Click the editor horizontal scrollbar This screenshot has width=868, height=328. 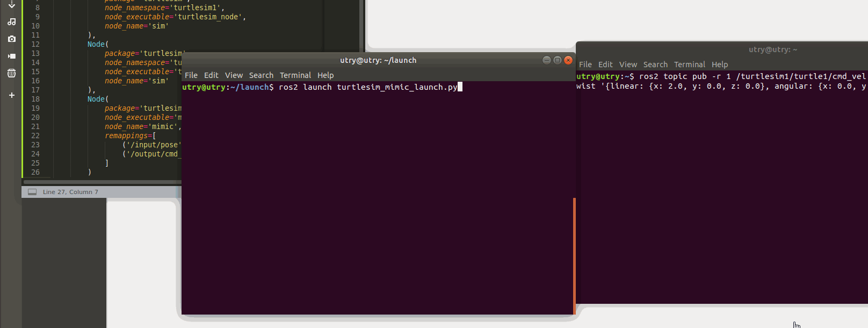coord(102,182)
